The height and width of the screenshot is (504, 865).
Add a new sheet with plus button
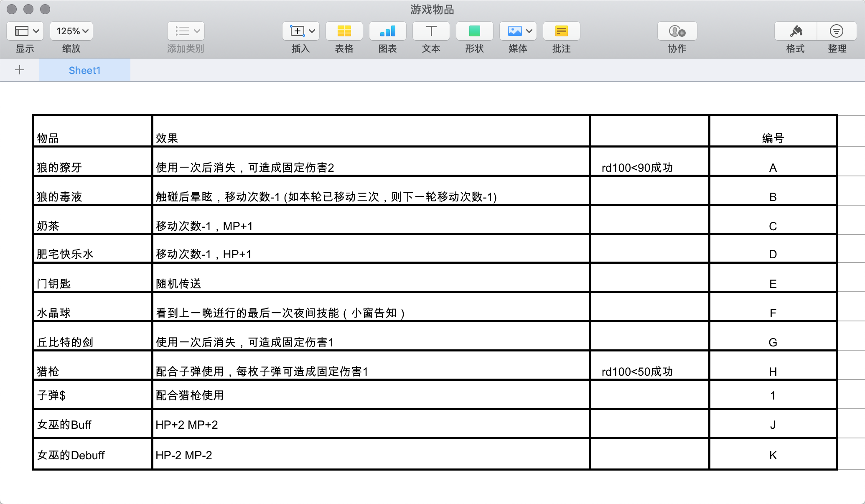point(20,70)
